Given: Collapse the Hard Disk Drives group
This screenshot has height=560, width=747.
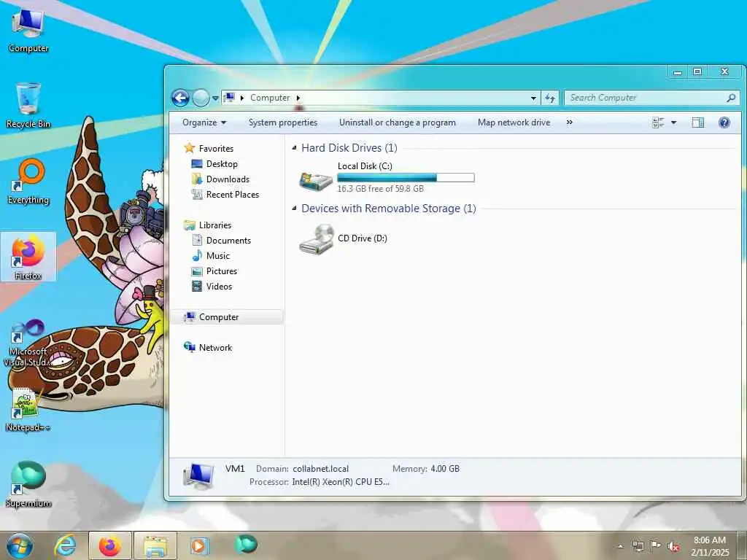Looking at the screenshot, I should point(294,148).
